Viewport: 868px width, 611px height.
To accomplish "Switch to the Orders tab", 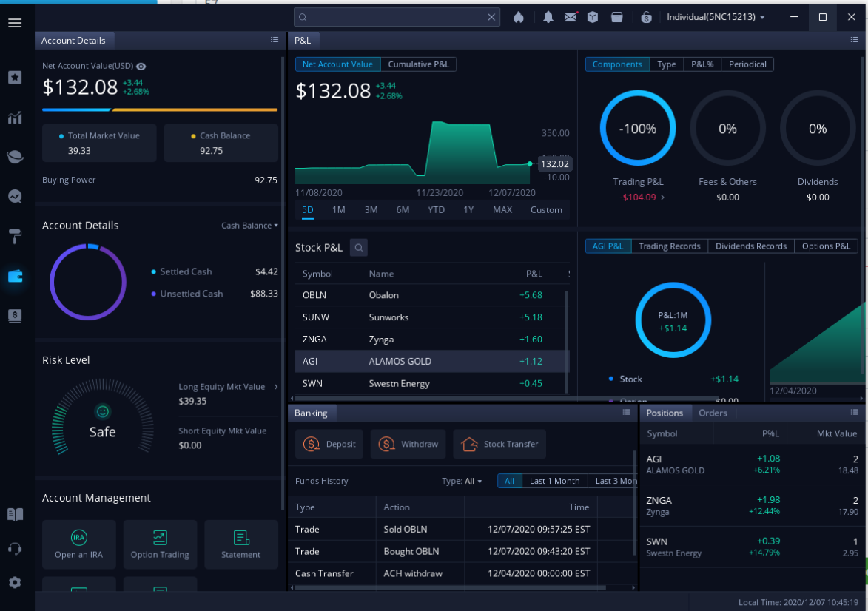I will click(713, 413).
